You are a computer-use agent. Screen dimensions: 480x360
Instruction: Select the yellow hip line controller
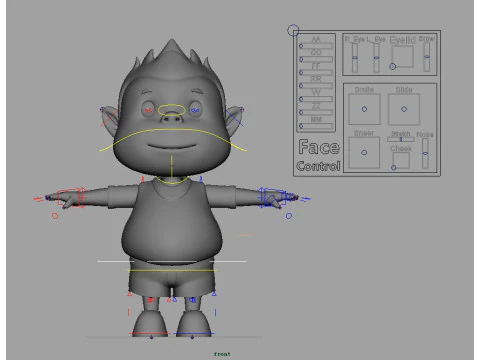[172, 270]
